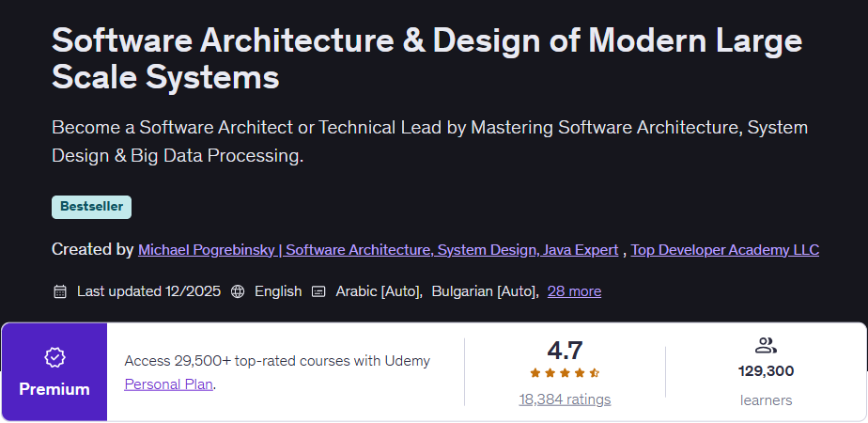Open the Personal Plan link

click(x=168, y=384)
